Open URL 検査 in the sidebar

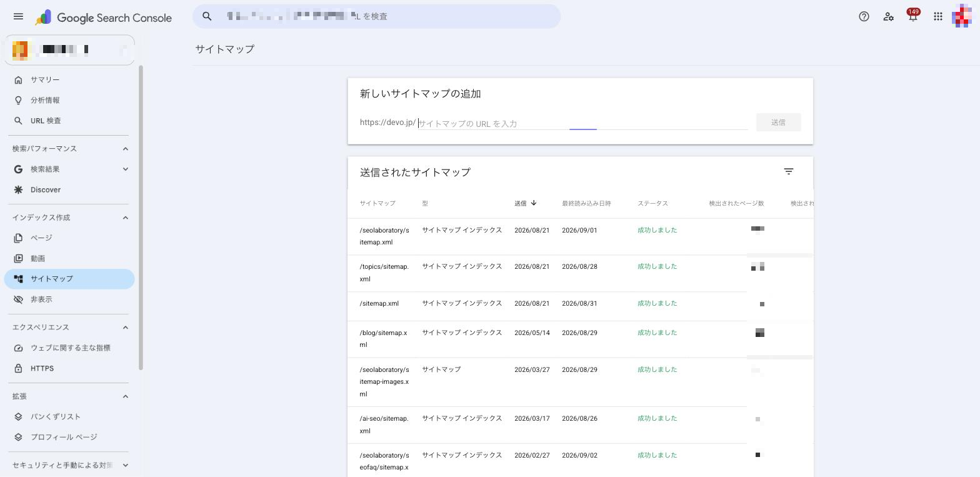click(69, 121)
